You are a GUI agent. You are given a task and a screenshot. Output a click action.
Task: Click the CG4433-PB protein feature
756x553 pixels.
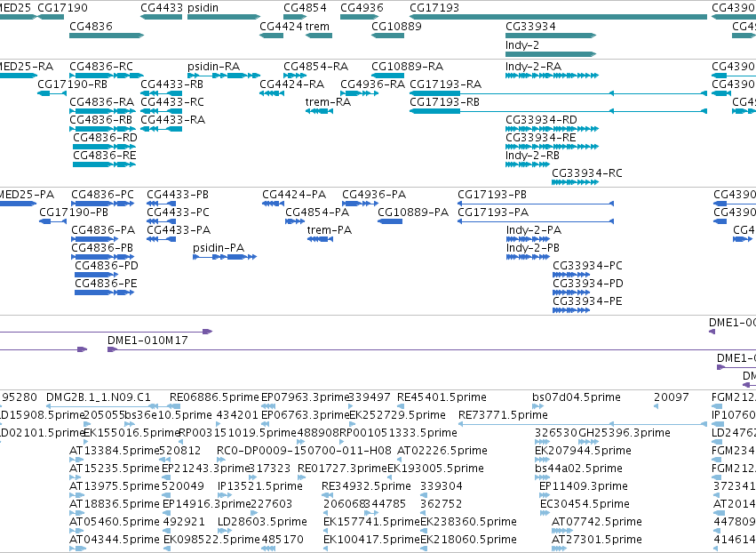(x=161, y=204)
